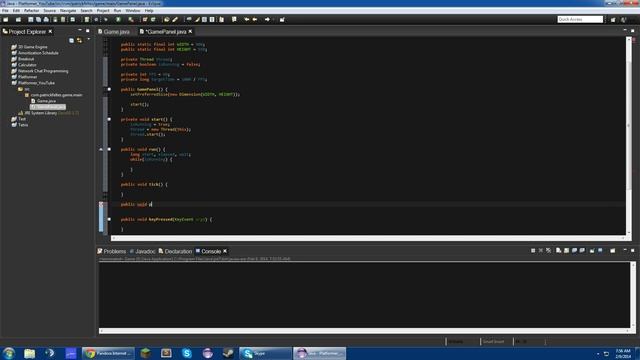Open the Refactor menu
This screenshot has width=640, height=360.
[x=31, y=11]
